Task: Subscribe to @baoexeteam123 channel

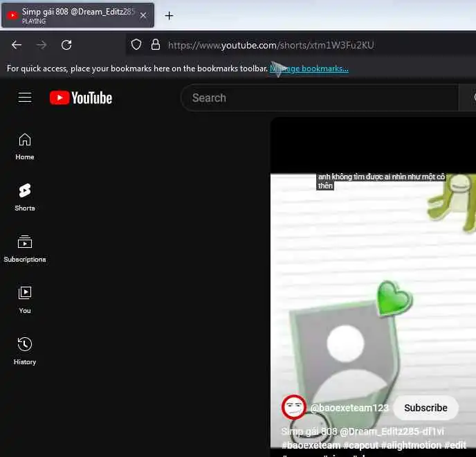Action: (x=425, y=408)
